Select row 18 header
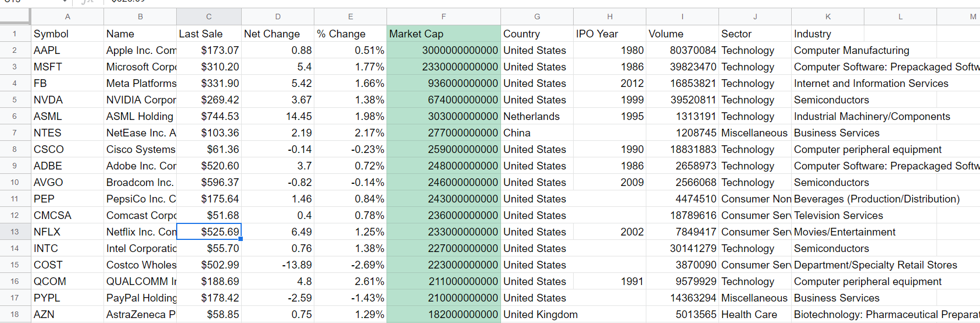The image size is (980, 323). [15, 314]
